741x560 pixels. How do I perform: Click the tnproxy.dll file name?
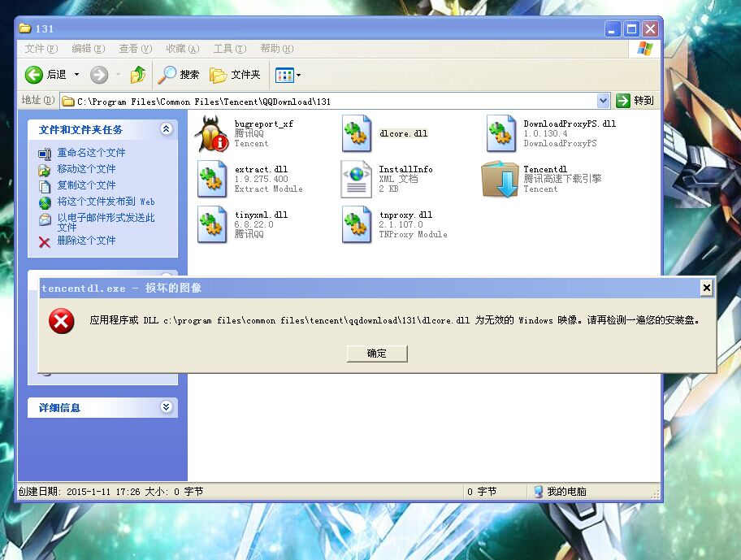405,215
